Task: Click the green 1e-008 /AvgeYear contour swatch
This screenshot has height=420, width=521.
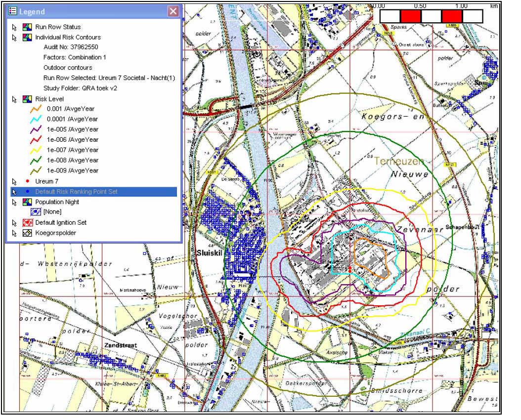Action: [x=36, y=161]
